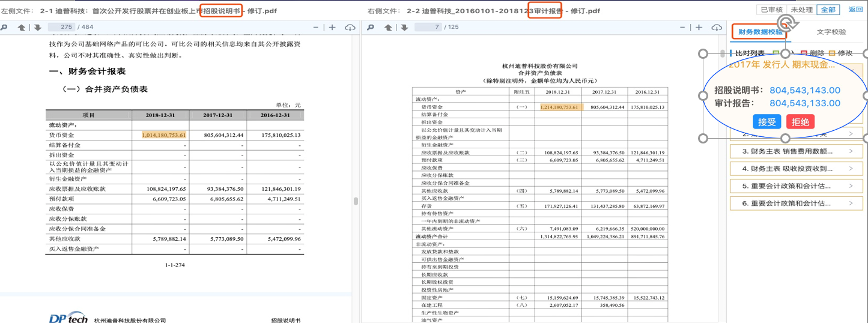Viewport: 868px width, 323px height.
Task: Click the search icon in left PDF toolbar
Action: (x=4, y=28)
